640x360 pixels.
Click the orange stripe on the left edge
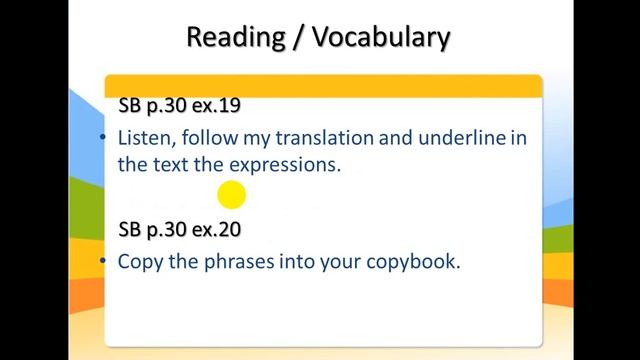pos(87,296)
